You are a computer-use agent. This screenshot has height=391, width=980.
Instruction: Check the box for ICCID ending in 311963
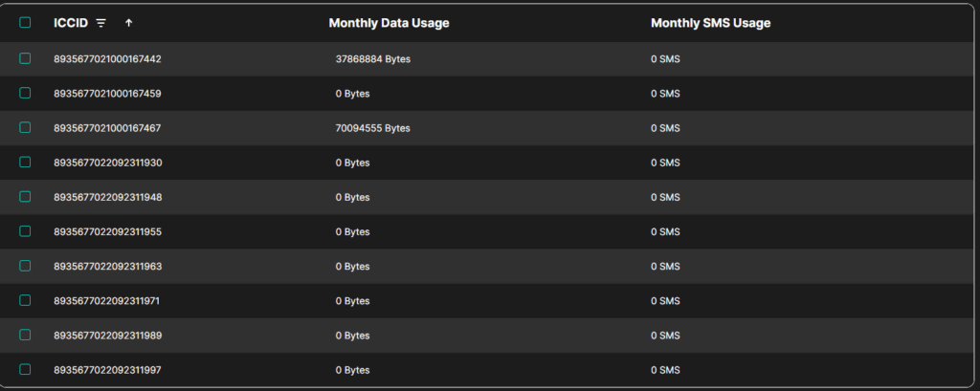point(25,265)
